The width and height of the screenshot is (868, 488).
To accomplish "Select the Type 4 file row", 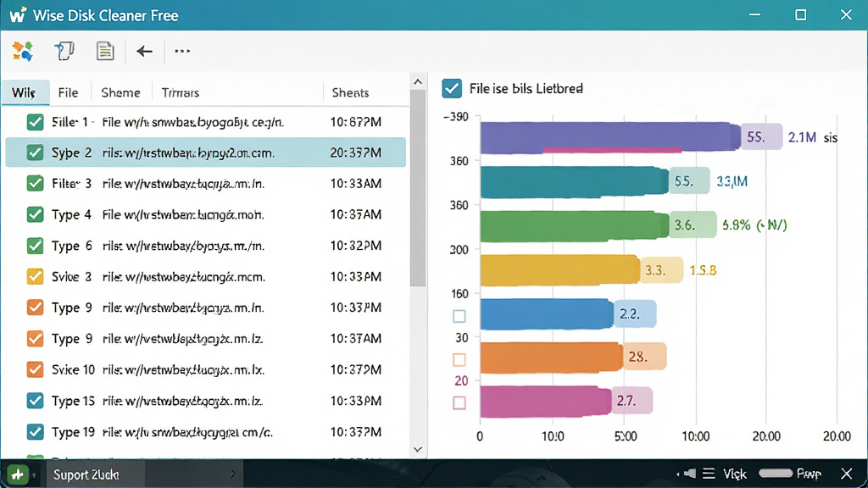I will (205, 214).
